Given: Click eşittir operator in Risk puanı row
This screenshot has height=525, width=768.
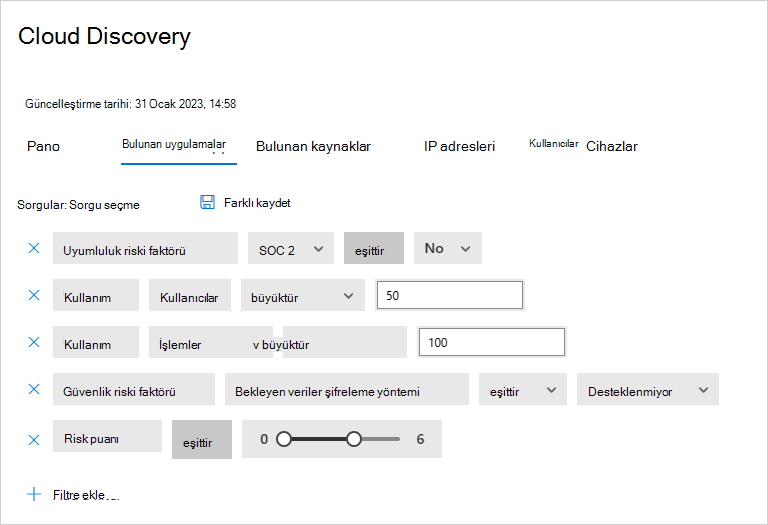Looking at the screenshot, I should [x=202, y=439].
